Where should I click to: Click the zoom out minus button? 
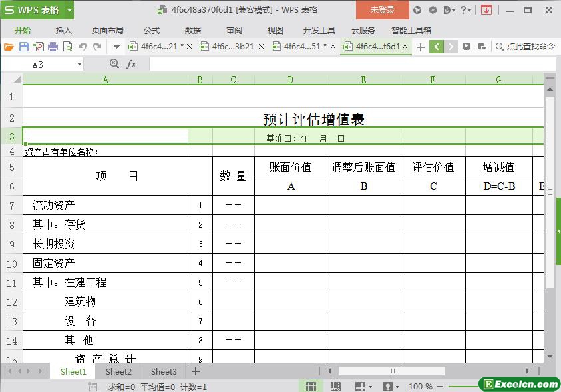pyautogui.click(x=440, y=387)
